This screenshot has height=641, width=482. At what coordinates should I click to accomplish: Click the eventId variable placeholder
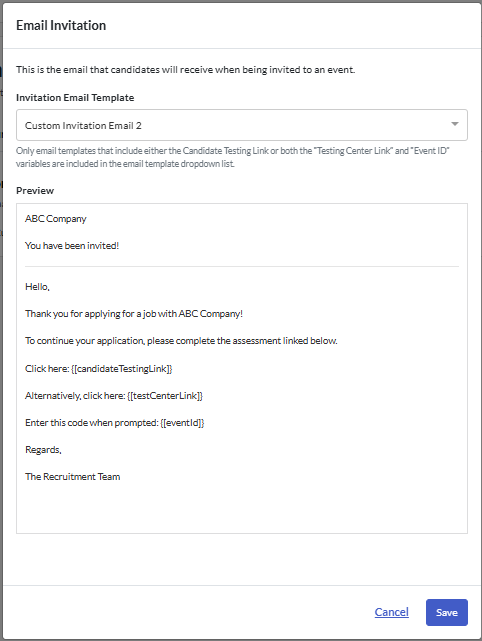tap(182, 423)
